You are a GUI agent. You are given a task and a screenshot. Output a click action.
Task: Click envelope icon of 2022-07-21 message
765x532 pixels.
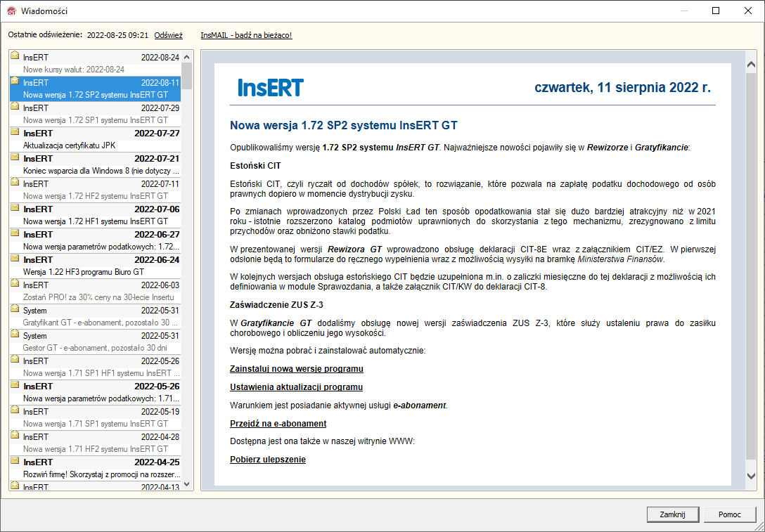tap(15, 157)
